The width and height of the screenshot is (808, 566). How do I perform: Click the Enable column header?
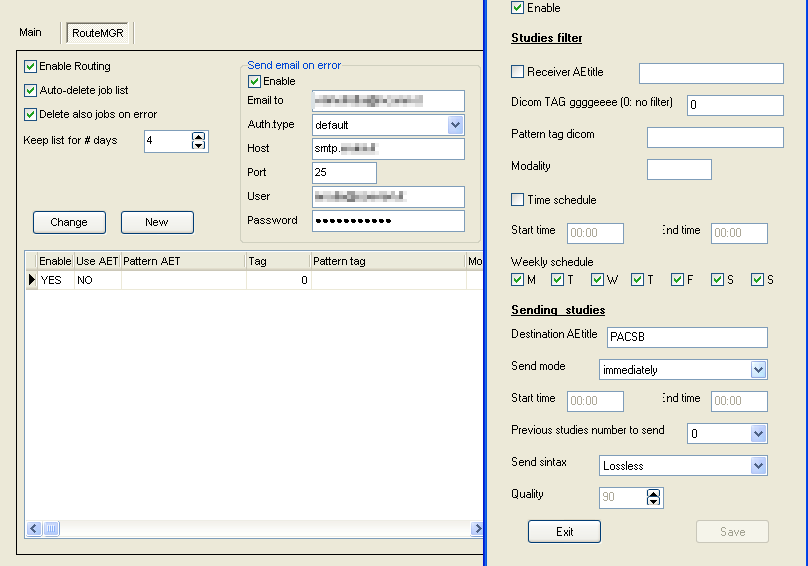tap(55, 261)
